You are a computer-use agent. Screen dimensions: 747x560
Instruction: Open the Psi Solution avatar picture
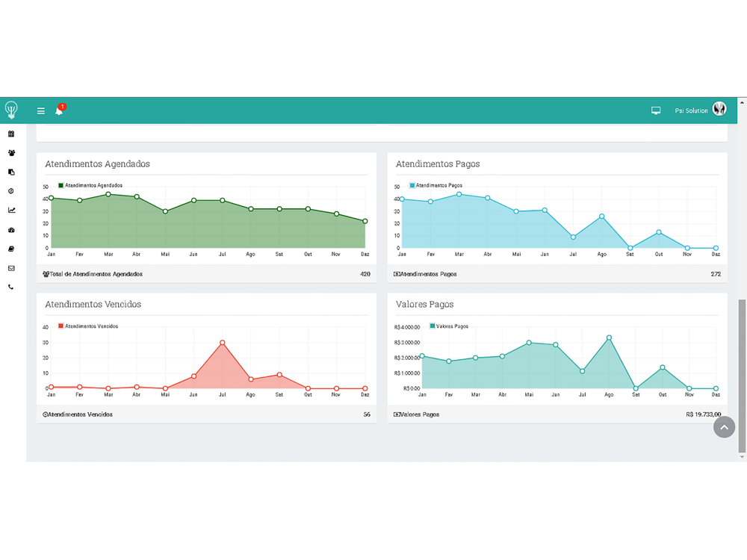tap(719, 109)
